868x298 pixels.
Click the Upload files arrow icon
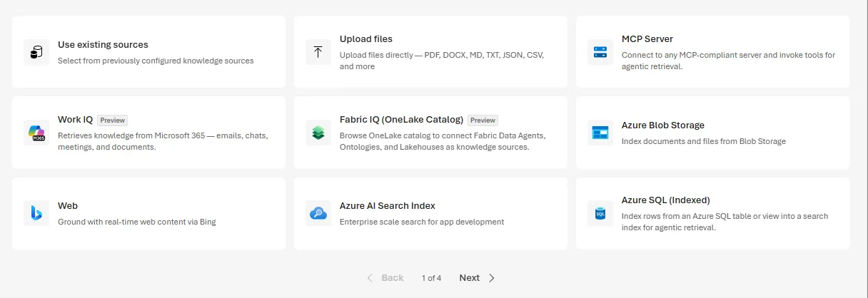click(318, 52)
